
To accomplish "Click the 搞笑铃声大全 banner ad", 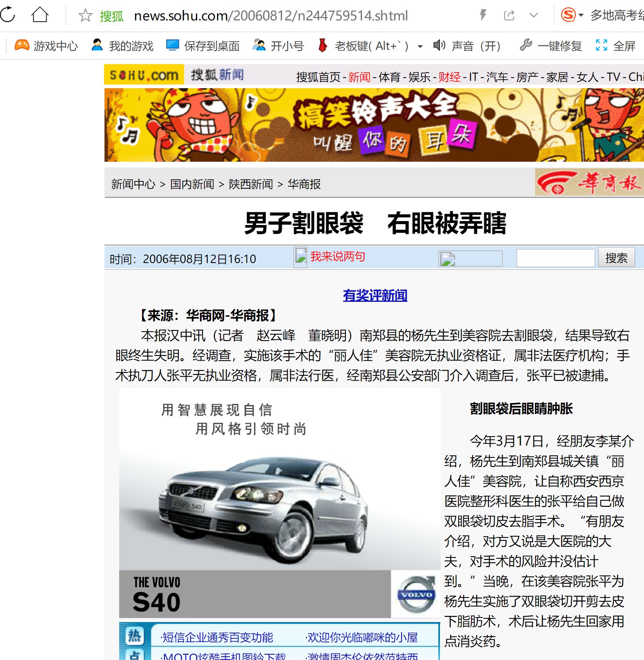I will tap(374, 125).
